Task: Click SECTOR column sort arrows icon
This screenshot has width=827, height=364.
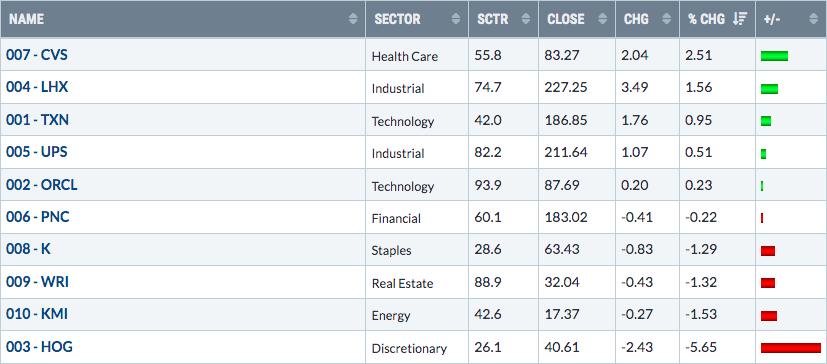Action: [456, 19]
